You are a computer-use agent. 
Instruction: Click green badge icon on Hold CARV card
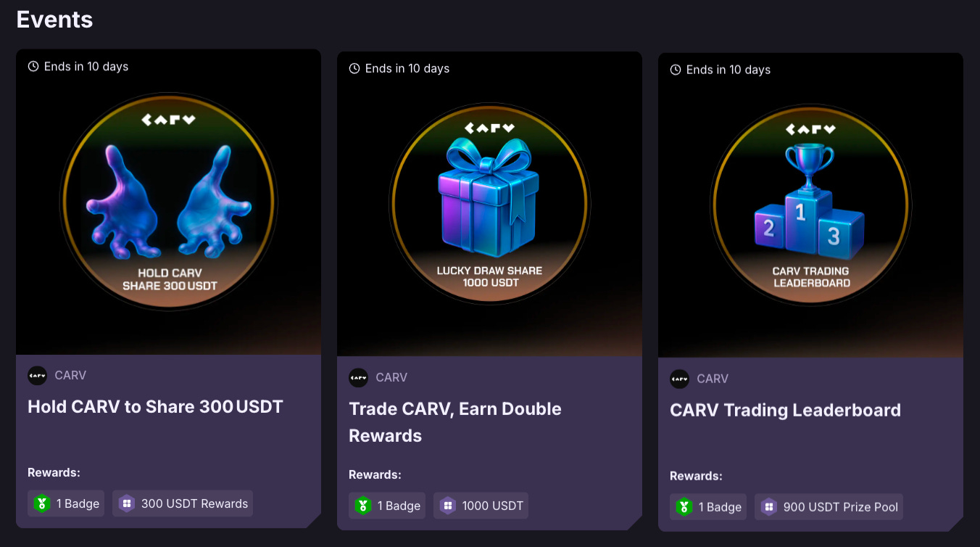(x=42, y=503)
